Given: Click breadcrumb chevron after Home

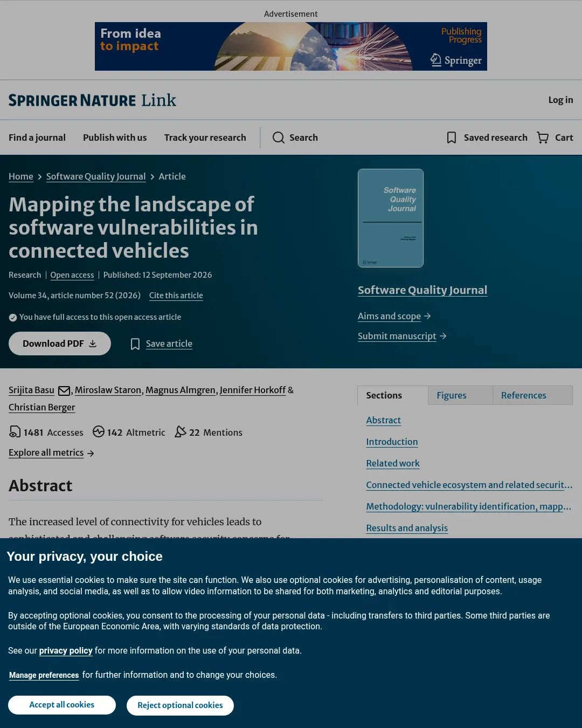Looking at the screenshot, I should coord(40,177).
